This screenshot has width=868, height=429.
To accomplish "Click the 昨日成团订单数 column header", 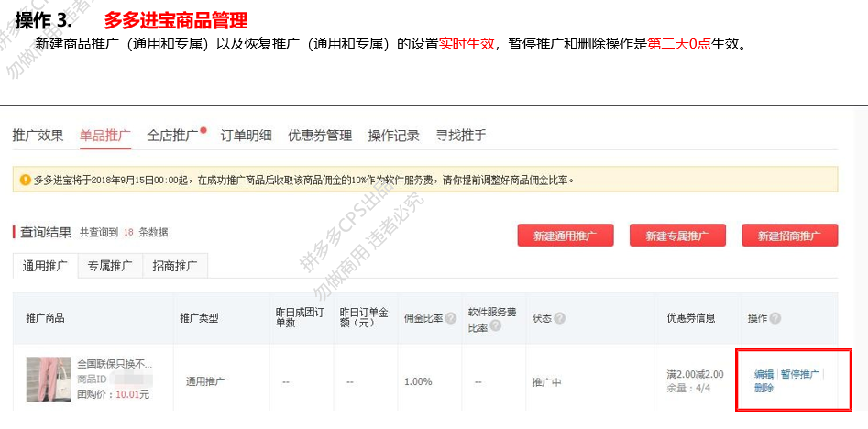I will pos(299,318).
